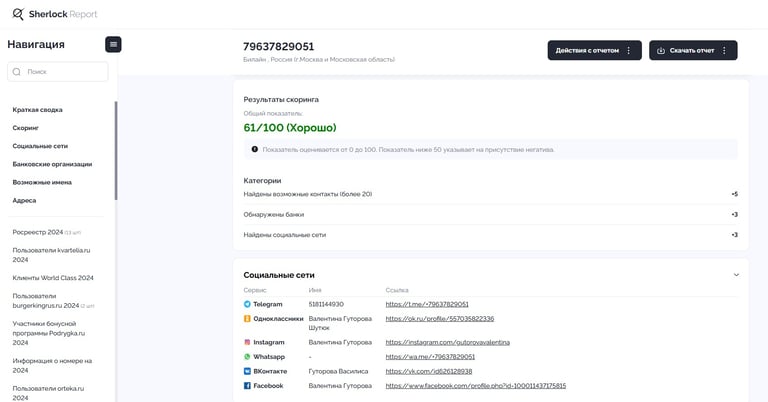Open Podrygka.ru bonus program participants source
The width and height of the screenshot is (768, 402).
tap(48, 333)
